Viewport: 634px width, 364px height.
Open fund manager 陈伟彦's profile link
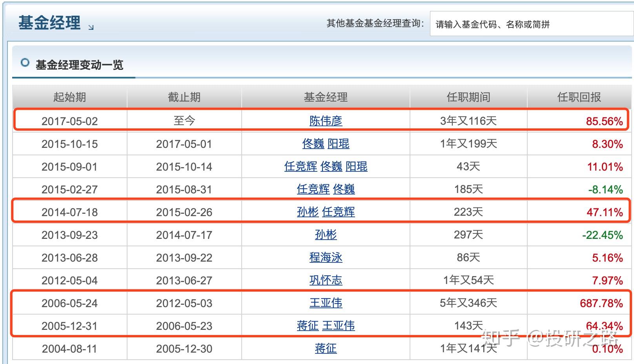pyautogui.click(x=325, y=121)
